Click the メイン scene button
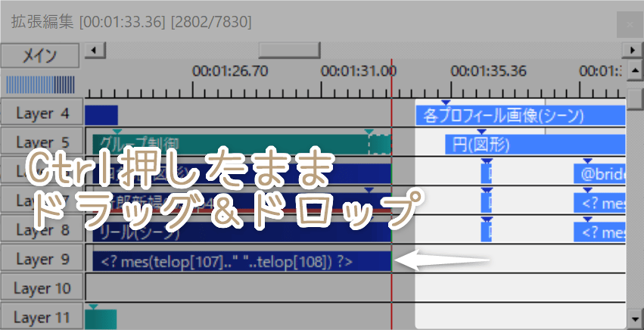 [40, 55]
